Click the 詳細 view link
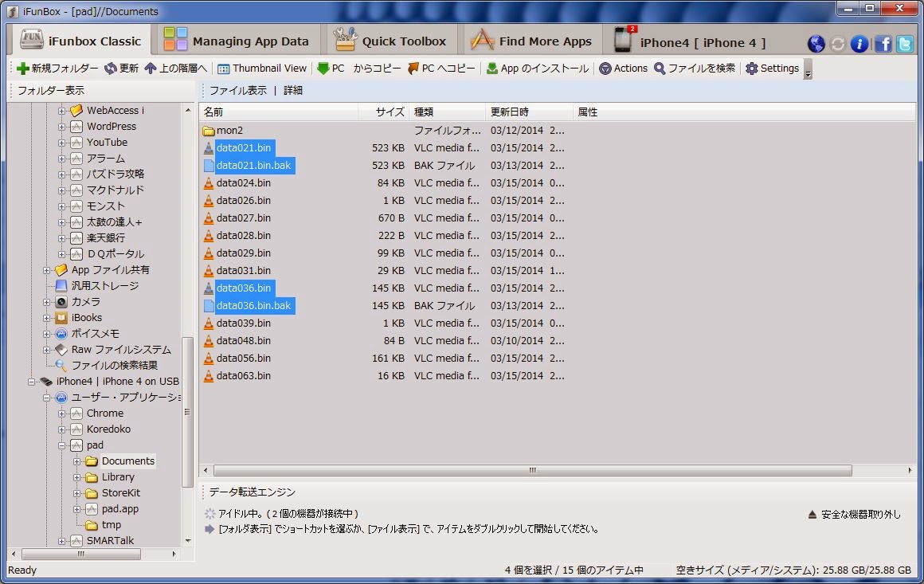The image size is (924, 584). [x=293, y=90]
